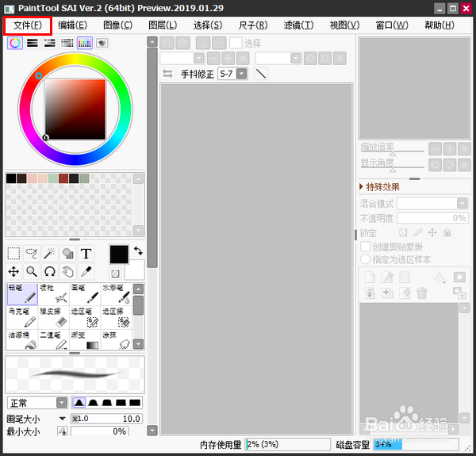Select the 渐变 gradient tool
476x456 pixels.
click(85, 339)
